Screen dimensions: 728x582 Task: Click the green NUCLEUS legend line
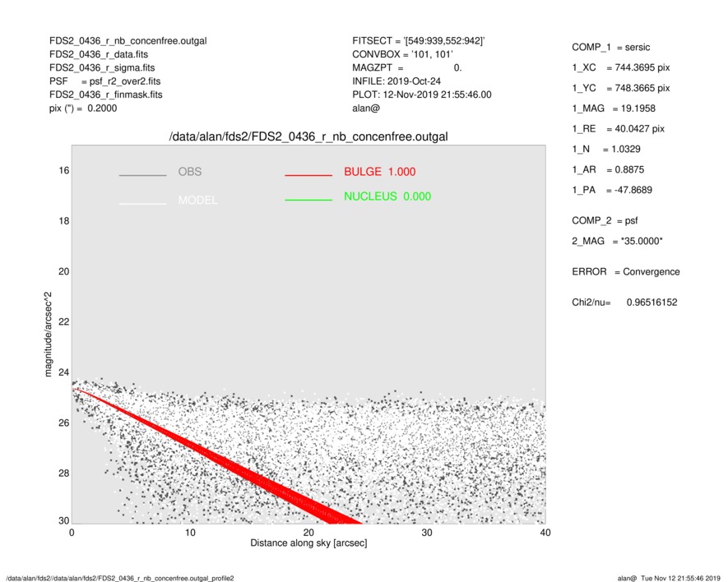(308, 201)
